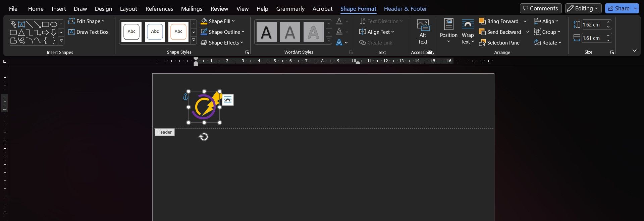Open the Comments pane
This screenshot has height=221, width=644.
tap(540, 8)
